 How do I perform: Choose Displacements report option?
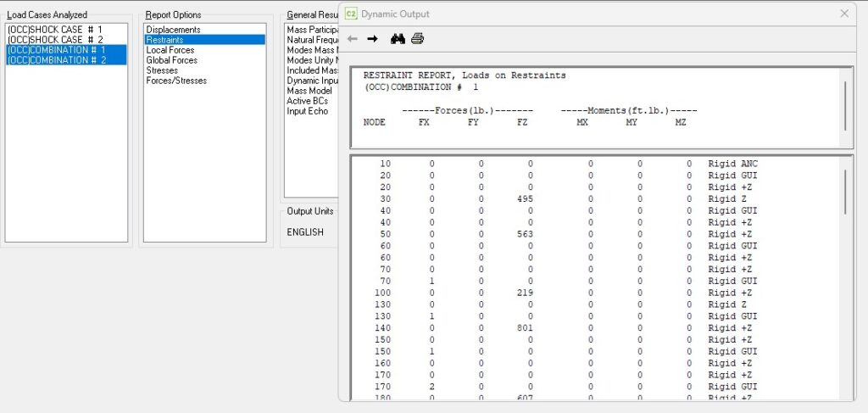[x=173, y=30]
